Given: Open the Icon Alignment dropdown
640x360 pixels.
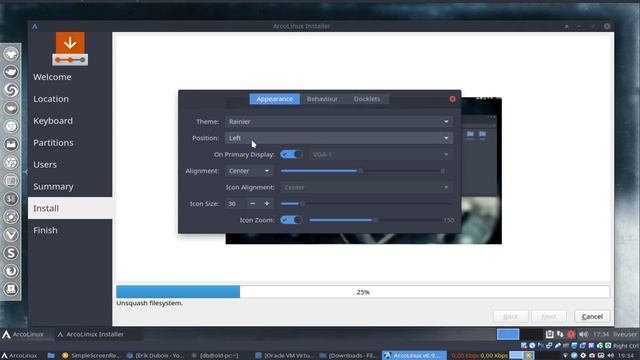Looking at the screenshot, I should 367,187.
